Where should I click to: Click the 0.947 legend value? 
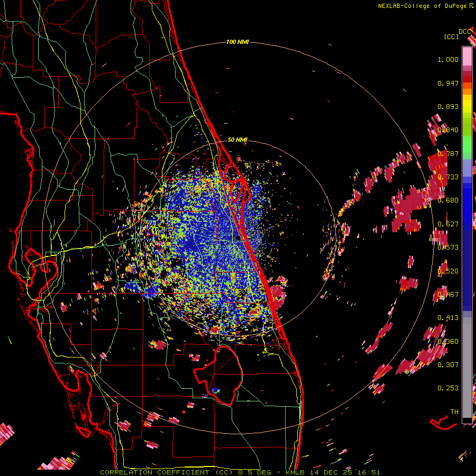tap(448, 83)
